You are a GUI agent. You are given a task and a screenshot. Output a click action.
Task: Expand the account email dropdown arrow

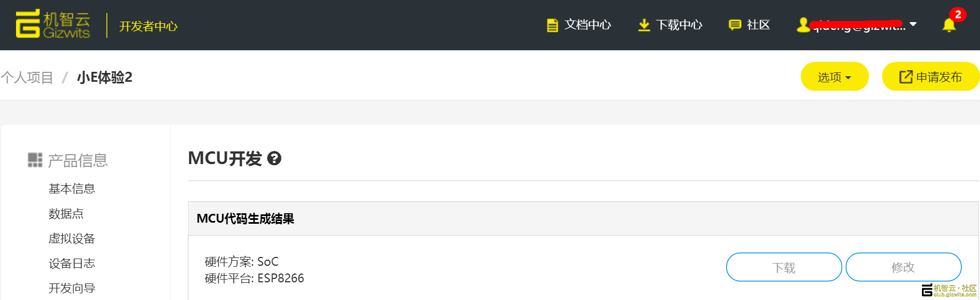pos(913,24)
